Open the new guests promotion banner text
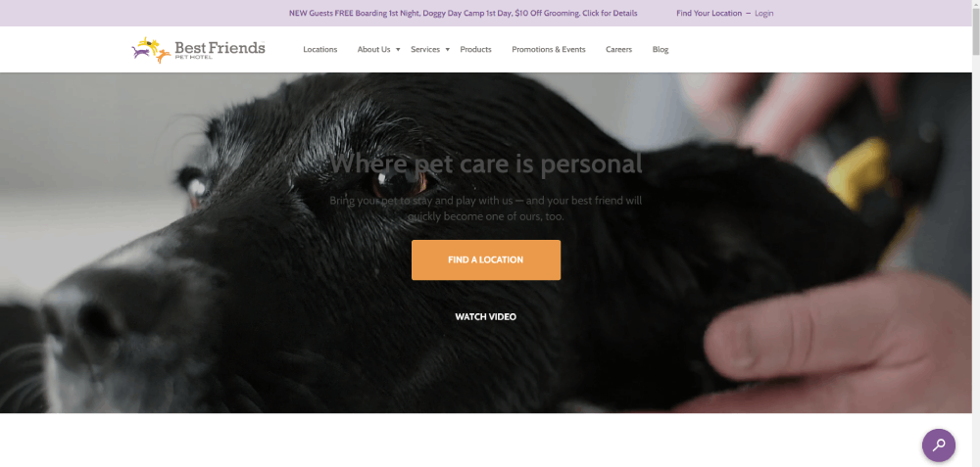The height and width of the screenshot is (467, 980). 464,13
